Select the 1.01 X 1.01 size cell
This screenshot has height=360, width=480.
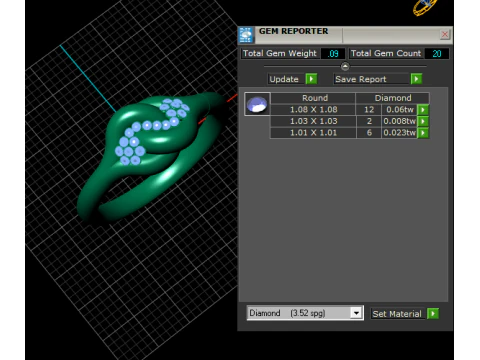click(313, 133)
